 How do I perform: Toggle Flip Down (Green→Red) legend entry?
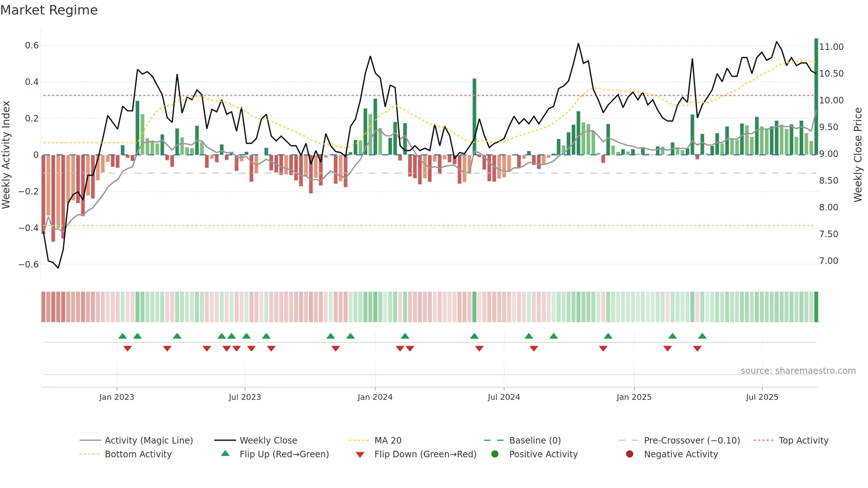pyautogui.click(x=416, y=454)
